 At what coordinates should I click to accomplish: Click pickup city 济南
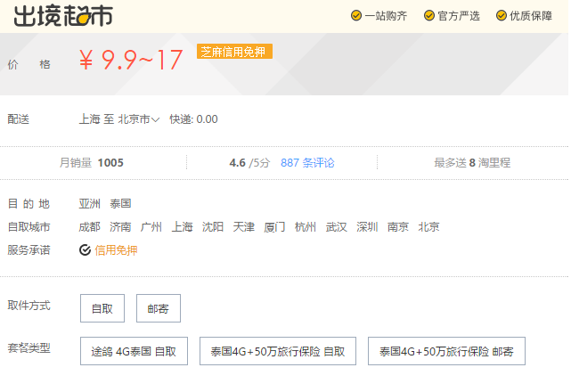point(120,226)
